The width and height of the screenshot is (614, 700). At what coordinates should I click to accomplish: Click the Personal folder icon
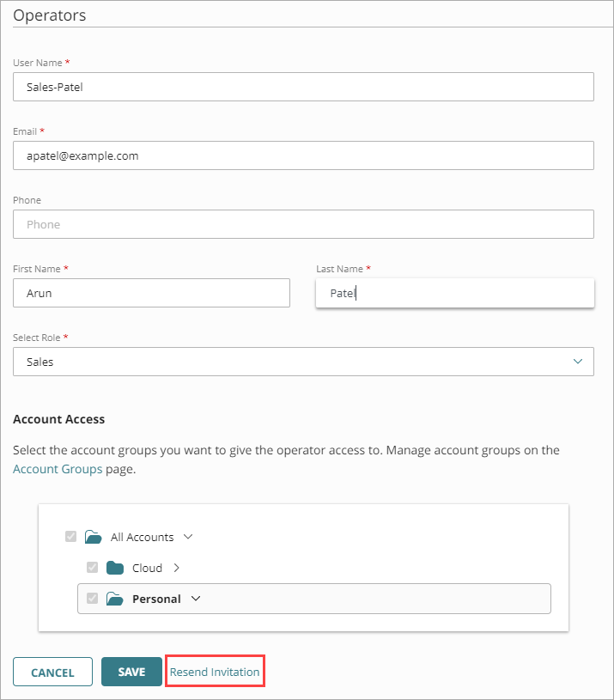pos(114,599)
